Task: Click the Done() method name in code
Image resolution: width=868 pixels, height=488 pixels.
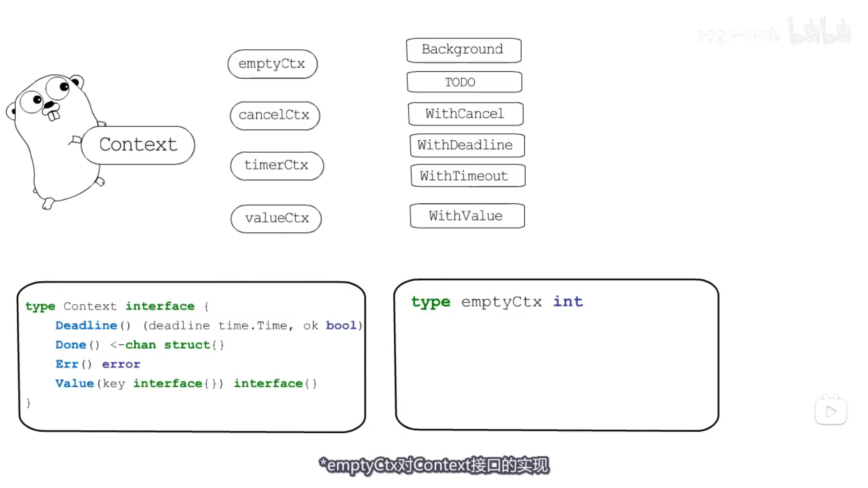Action: (x=77, y=345)
